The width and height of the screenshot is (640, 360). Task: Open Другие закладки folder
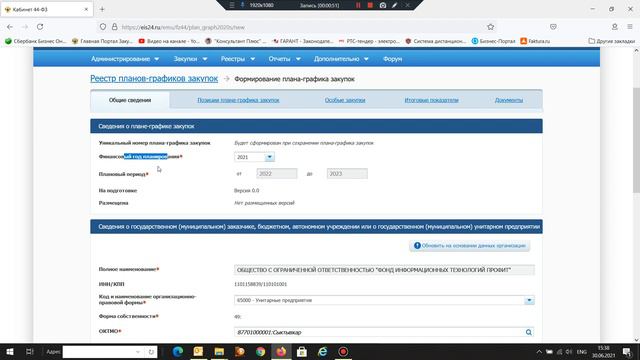point(612,41)
